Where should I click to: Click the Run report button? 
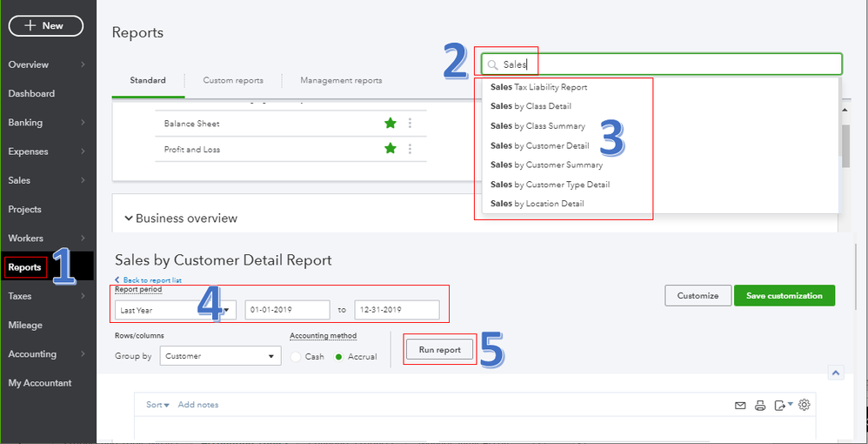click(440, 350)
